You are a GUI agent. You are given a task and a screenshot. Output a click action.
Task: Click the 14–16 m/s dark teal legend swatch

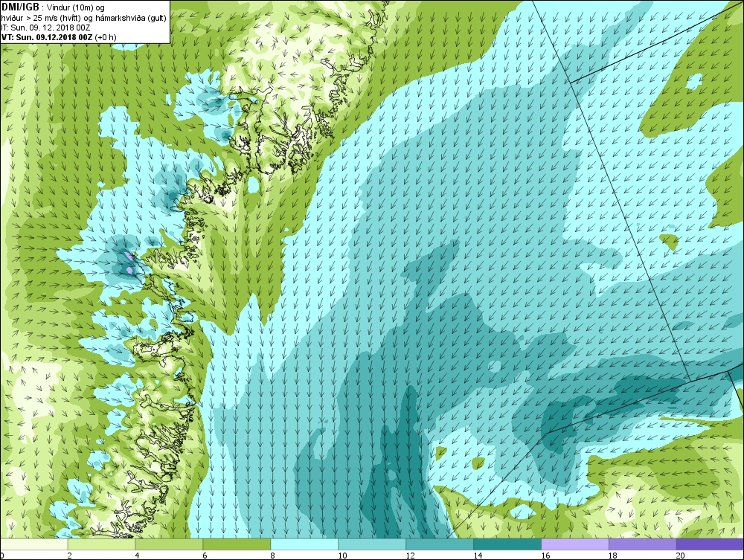click(507, 544)
